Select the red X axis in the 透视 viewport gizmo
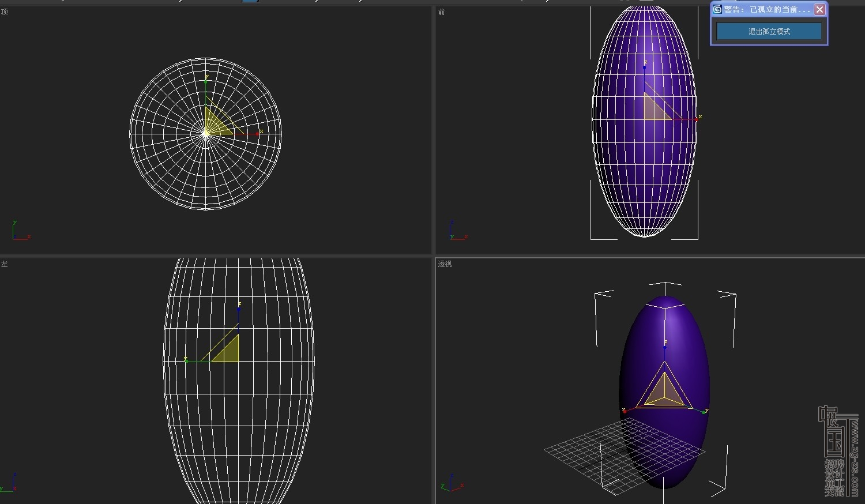This screenshot has width=865, height=504. pyautogui.click(x=631, y=408)
